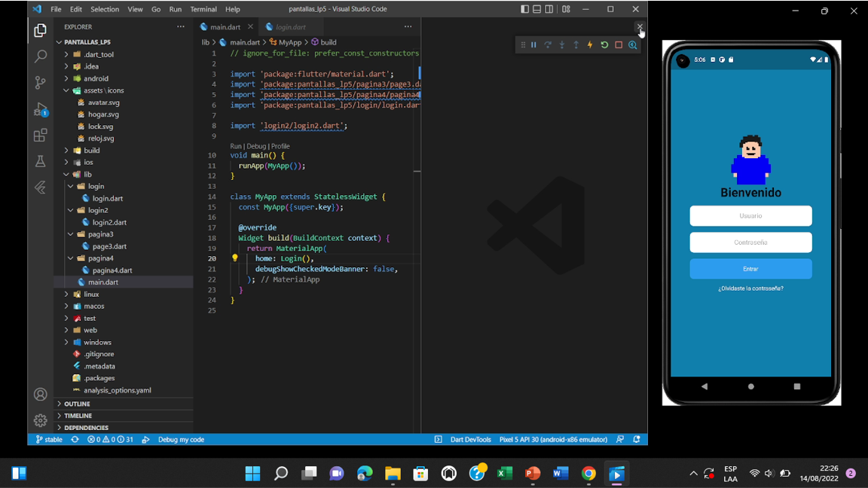The height and width of the screenshot is (488, 868).
Task: Close the main.dart tab
Action: [250, 26]
